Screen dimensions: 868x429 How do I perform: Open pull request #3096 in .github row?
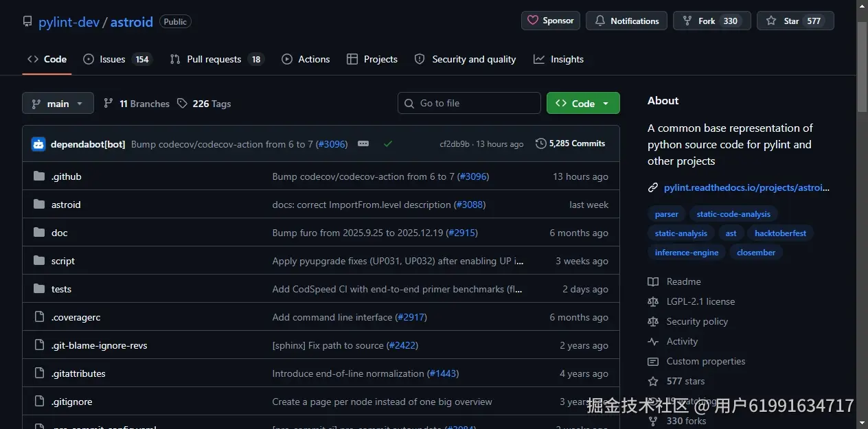coord(473,176)
